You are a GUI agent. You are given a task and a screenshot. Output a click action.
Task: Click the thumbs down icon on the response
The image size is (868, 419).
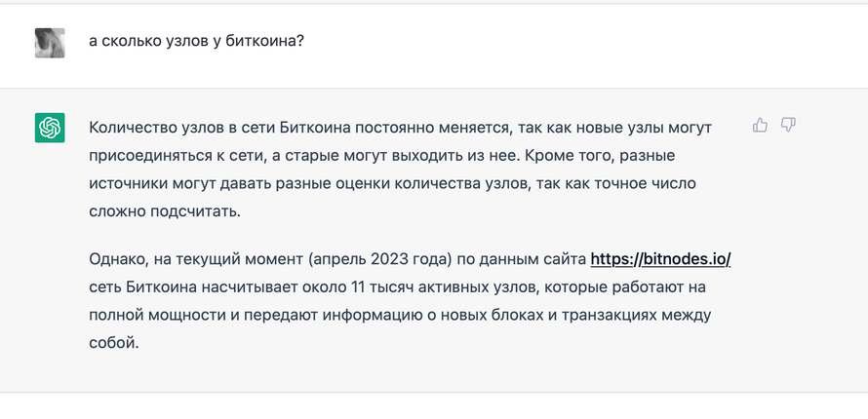788,125
